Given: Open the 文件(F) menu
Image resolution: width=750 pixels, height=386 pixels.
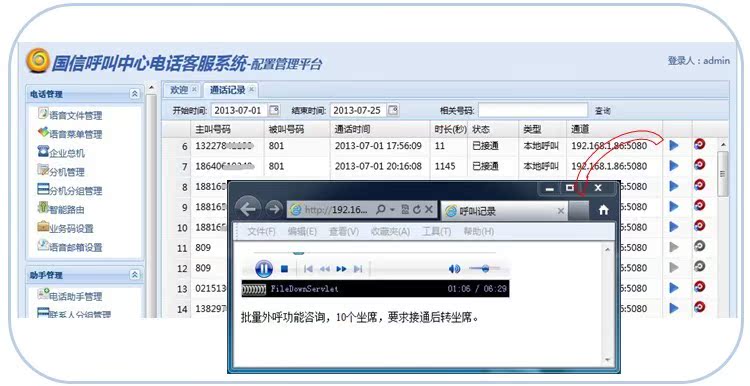Looking at the screenshot, I should tap(261, 232).
